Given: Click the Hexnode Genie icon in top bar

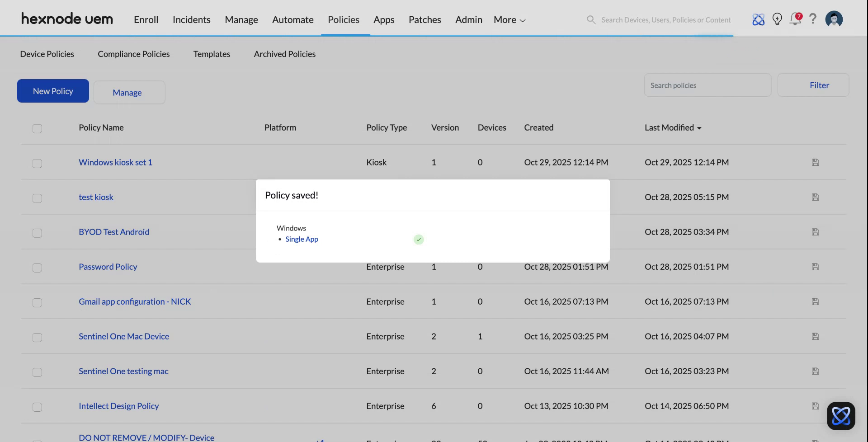Looking at the screenshot, I should coord(758,19).
